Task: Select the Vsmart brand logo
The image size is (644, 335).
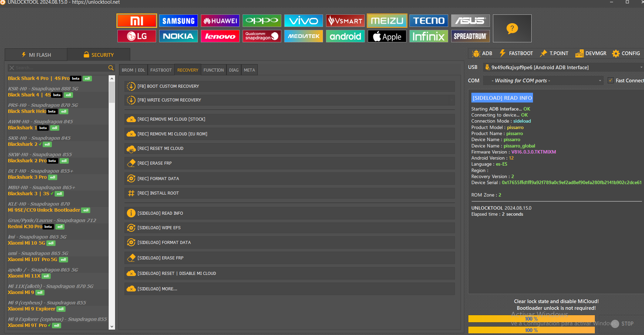Action: click(x=345, y=21)
